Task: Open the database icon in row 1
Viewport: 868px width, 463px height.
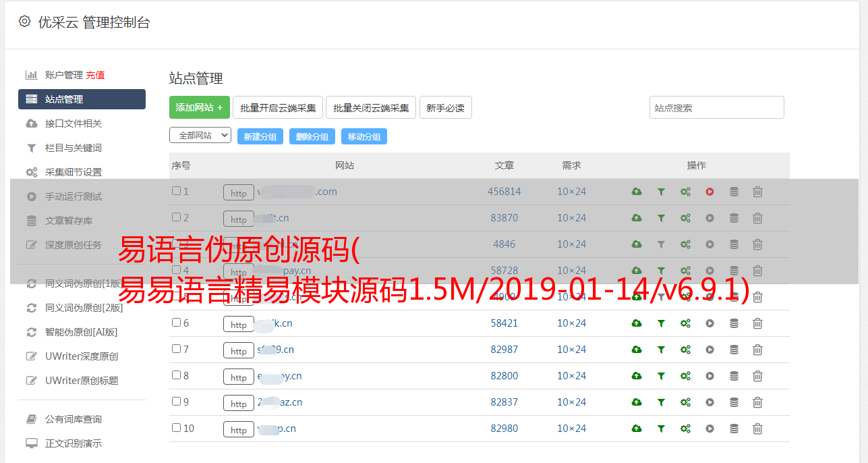Action: click(x=734, y=192)
